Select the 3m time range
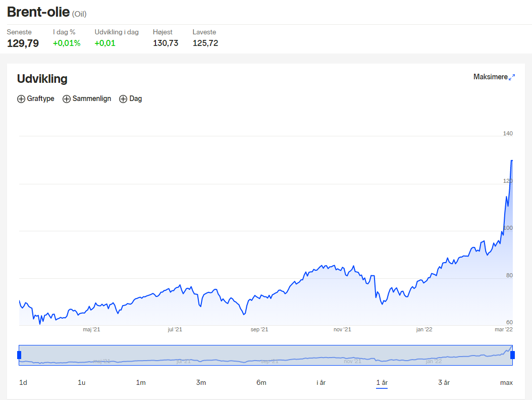Image resolution: width=532 pixels, height=400 pixels. point(201,383)
